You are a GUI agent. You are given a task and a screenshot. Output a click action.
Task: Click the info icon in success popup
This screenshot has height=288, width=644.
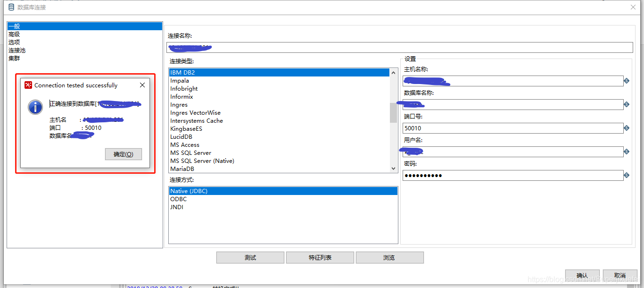point(36,107)
